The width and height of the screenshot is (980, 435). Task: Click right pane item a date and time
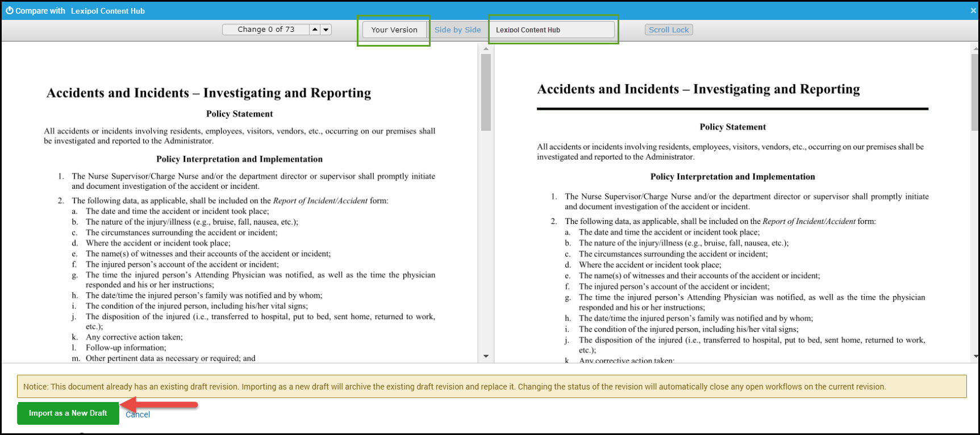point(669,232)
